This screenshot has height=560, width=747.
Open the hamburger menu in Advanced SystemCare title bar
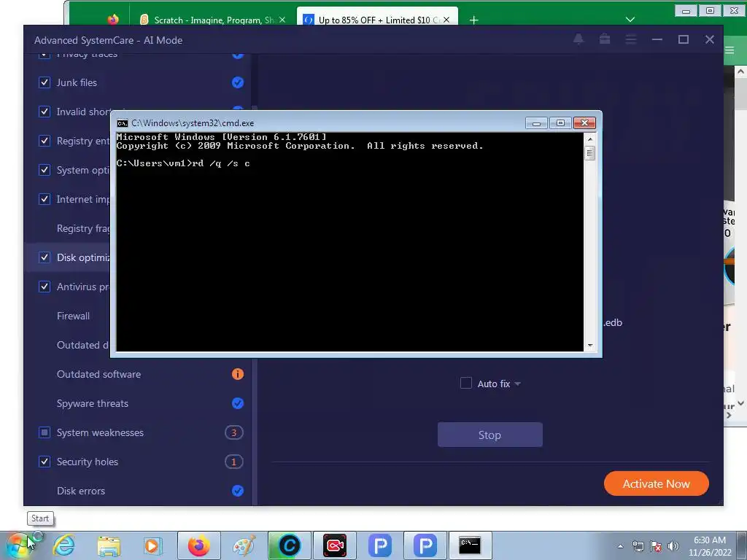[631, 39]
